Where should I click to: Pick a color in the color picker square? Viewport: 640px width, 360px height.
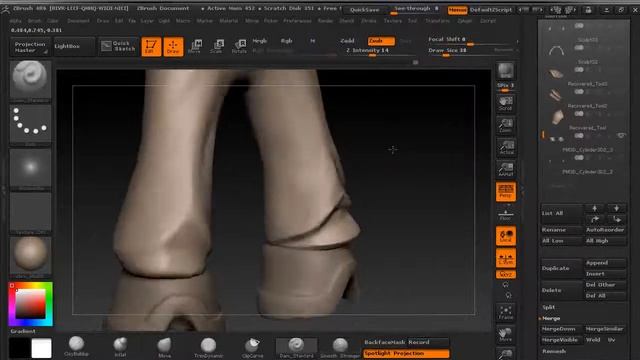30,304
